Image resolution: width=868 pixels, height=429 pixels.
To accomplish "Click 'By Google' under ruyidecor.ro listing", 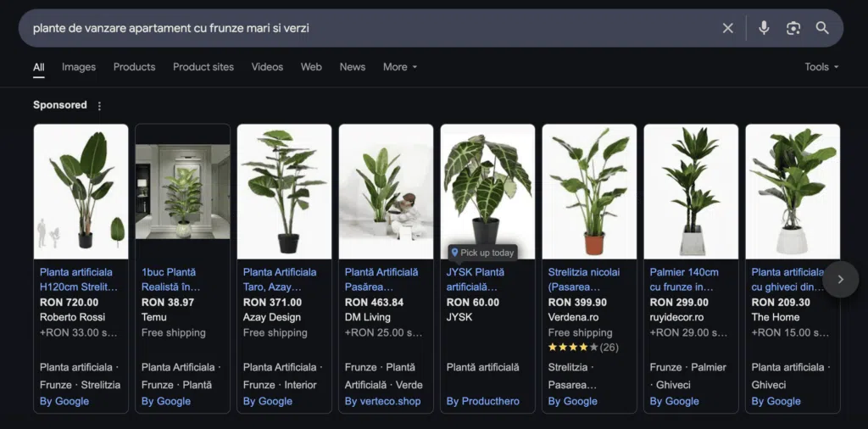I will (x=674, y=401).
